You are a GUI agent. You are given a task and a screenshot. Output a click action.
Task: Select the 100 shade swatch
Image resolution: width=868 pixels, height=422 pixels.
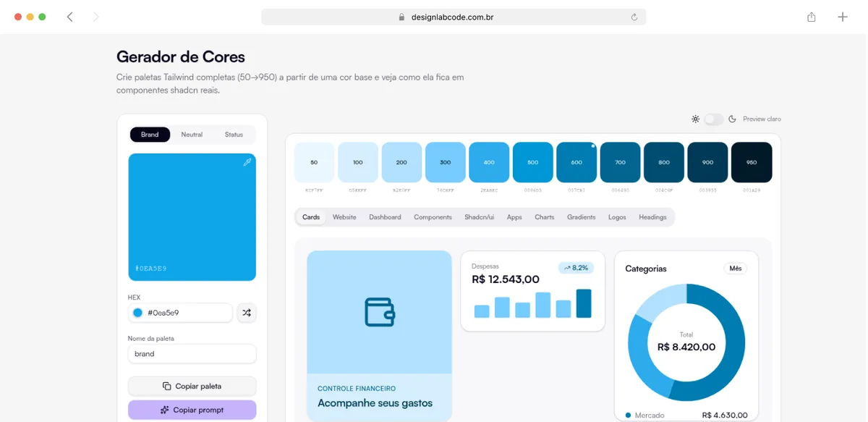click(x=358, y=162)
